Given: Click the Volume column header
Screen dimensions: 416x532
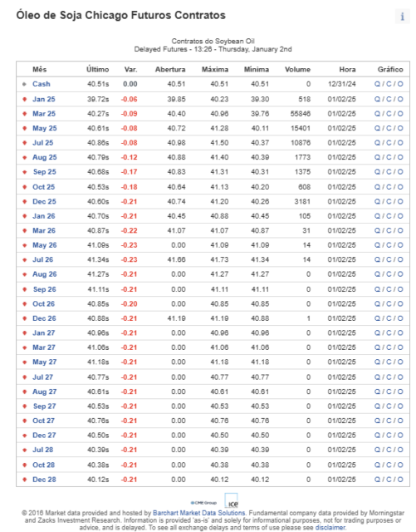Looking at the screenshot, I should [297, 70].
